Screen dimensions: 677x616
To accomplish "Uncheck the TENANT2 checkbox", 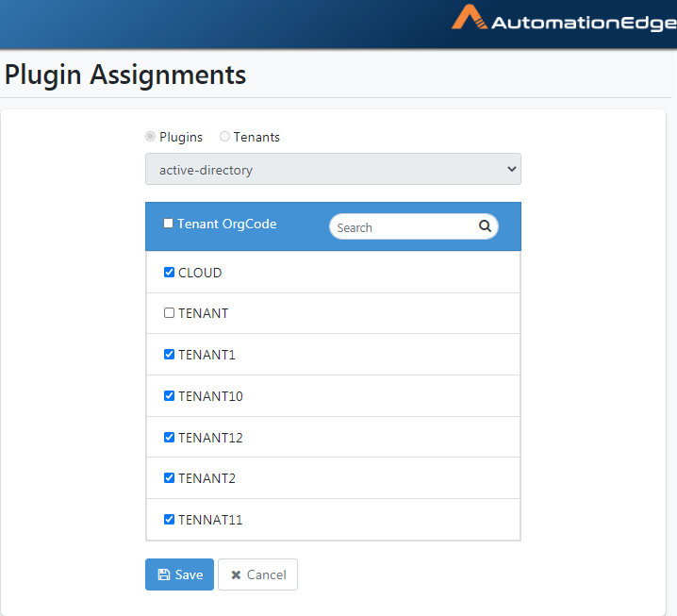I will click(170, 477).
